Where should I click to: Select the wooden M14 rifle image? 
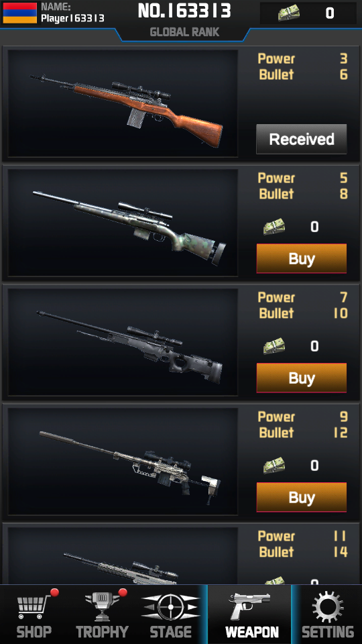click(123, 103)
